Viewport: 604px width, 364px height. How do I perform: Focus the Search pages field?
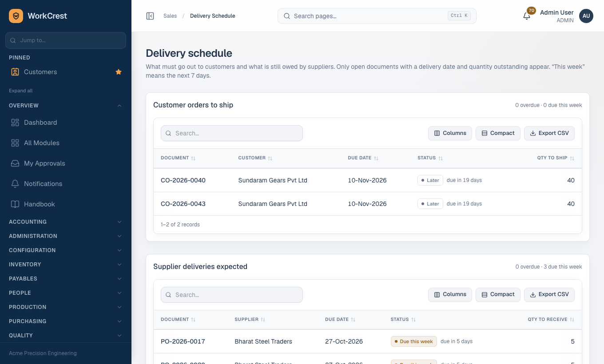(377, 16)
